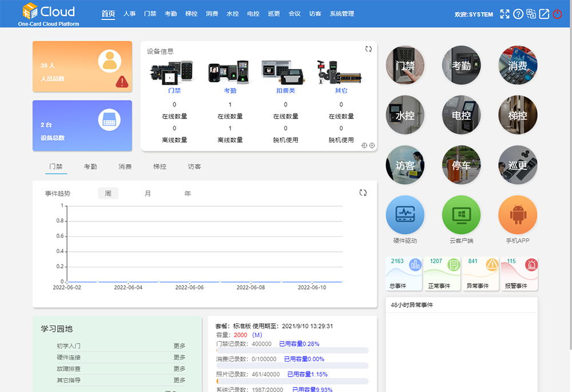Viewport: 572px width, 392px height.
Task: Click the language translation icon
Action: 531,14
